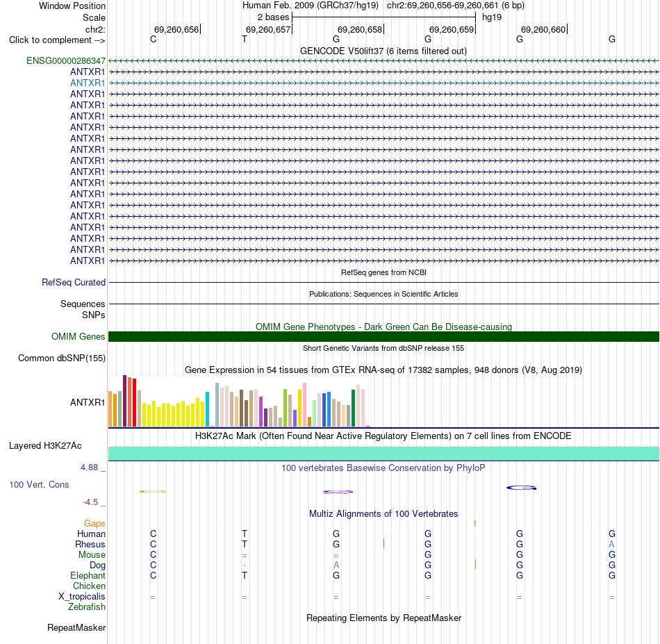Select the Zebrafish species row label
660x644 pixels.
click(87, 606)
